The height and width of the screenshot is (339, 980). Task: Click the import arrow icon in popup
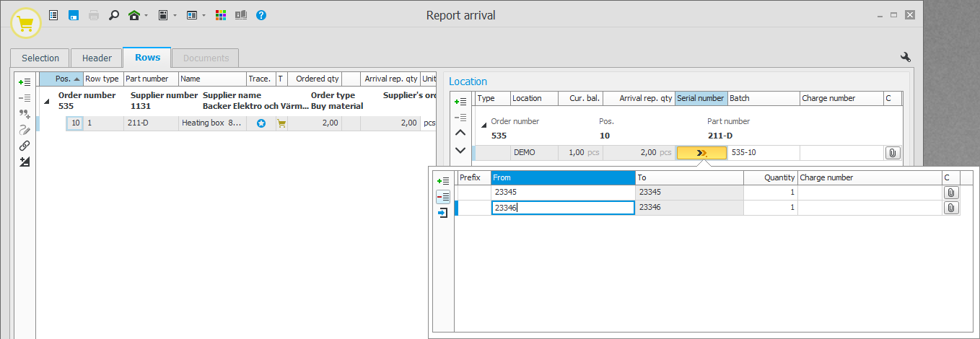[x=443, y=212]
